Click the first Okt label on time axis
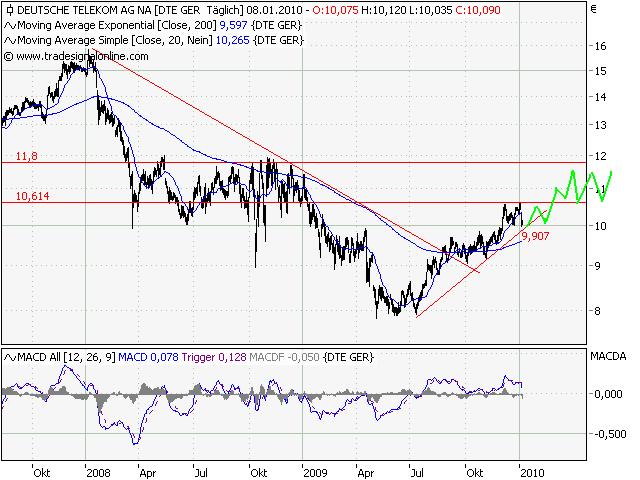Screen dimensions: 640x480 42,473
